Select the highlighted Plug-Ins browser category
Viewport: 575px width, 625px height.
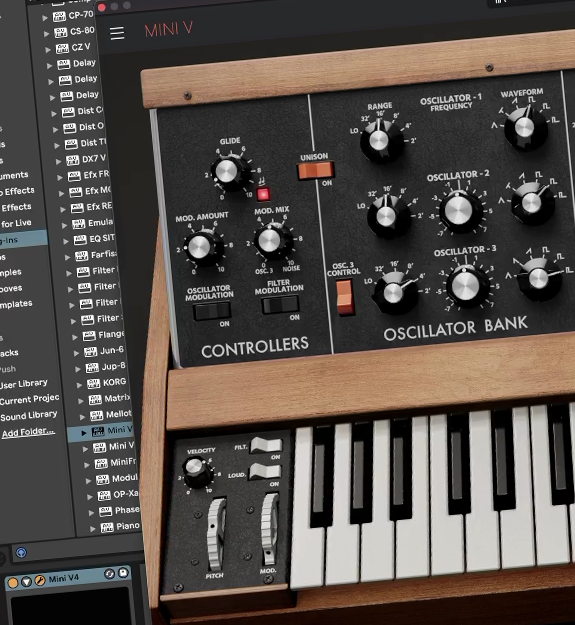coord(22,240)
